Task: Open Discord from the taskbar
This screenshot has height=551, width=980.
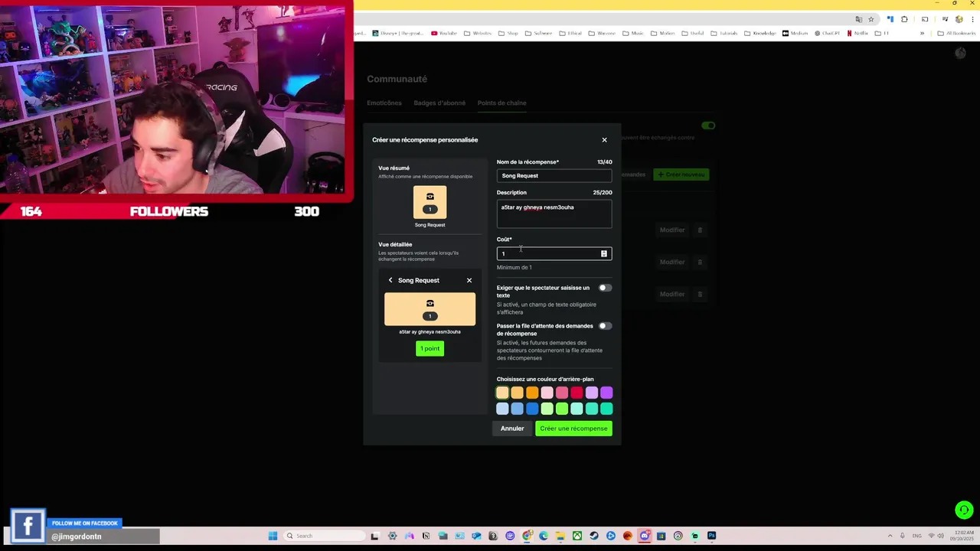Action: 645,536
